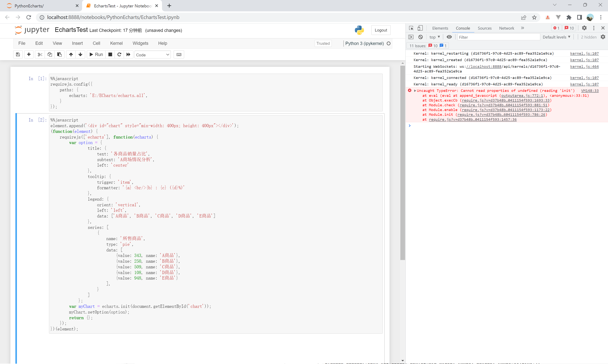Image resolution: width=608 pixels, height=364 pixels.
Task: Click the console Filter input field
Action: pos(499,37)
